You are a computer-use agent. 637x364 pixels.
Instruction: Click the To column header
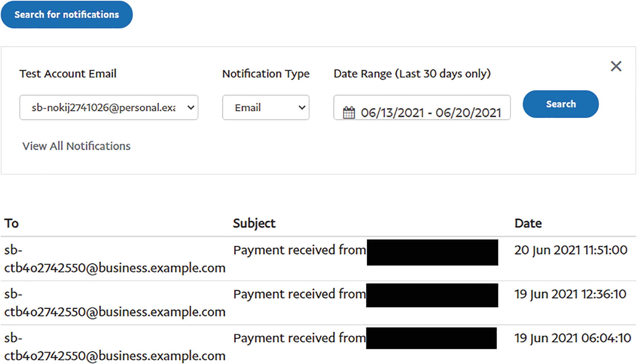(x=11, y=223)
